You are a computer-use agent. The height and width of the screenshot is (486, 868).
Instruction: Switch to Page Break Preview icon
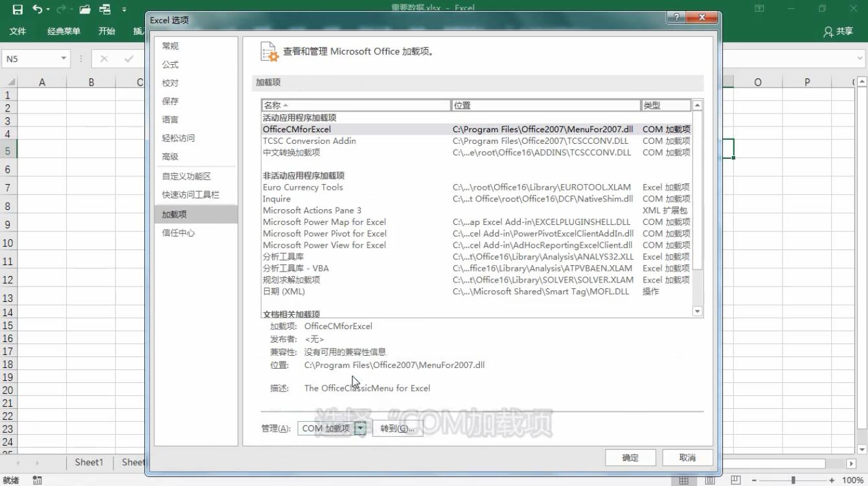[x=735, y=480]
